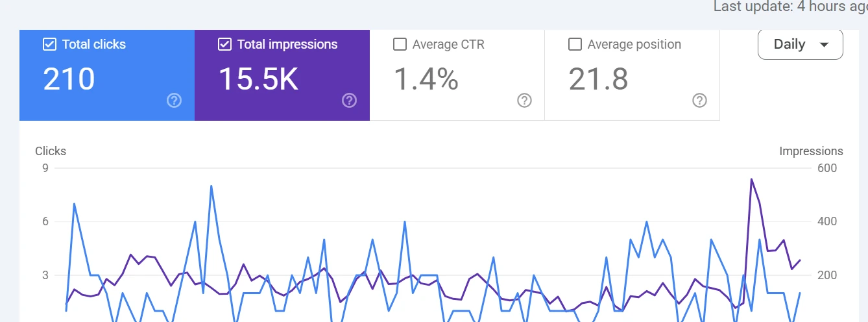The width and height of the screenshot is (868, 322).
Task: Enable the Average CTR checkbox
Action: point(400,44)
